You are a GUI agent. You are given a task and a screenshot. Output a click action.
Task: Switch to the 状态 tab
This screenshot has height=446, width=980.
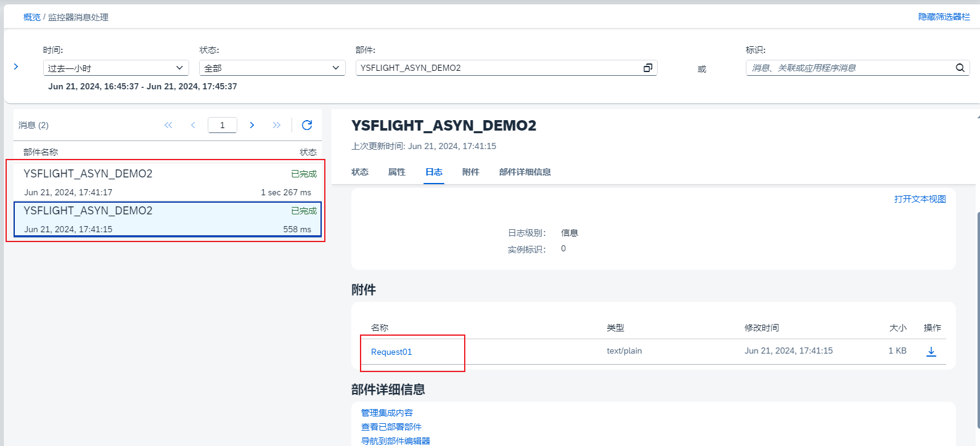tap(360, 172)
